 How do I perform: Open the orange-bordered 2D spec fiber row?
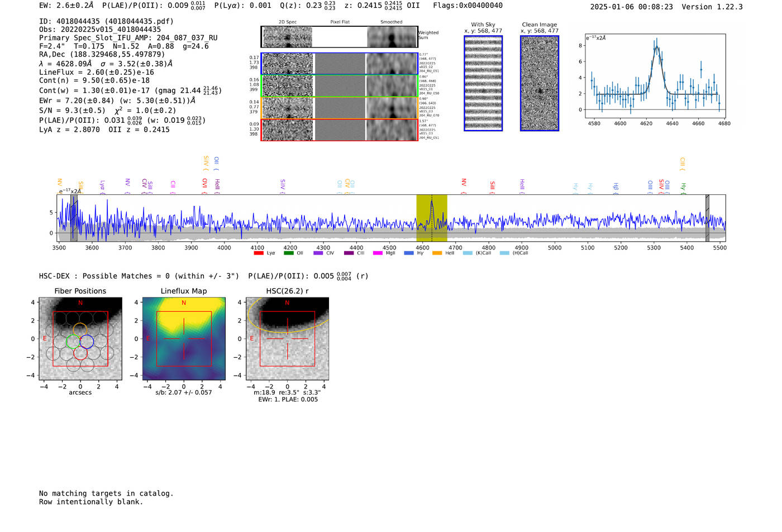pos(340,108)
